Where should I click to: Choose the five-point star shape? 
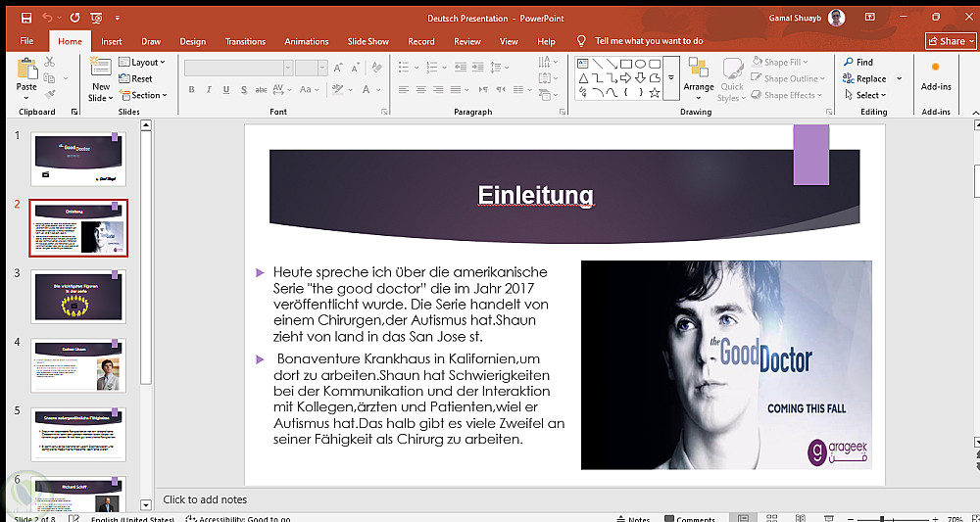[x=655, y=93]
